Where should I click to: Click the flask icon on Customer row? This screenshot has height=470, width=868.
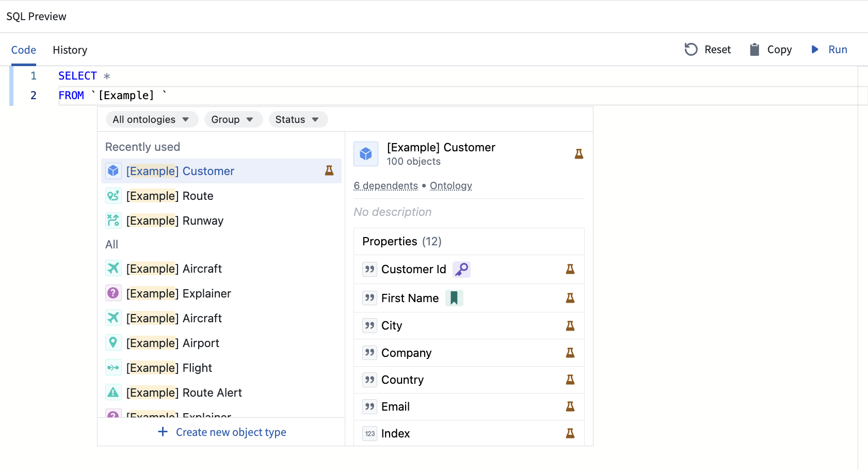point(329,170)
